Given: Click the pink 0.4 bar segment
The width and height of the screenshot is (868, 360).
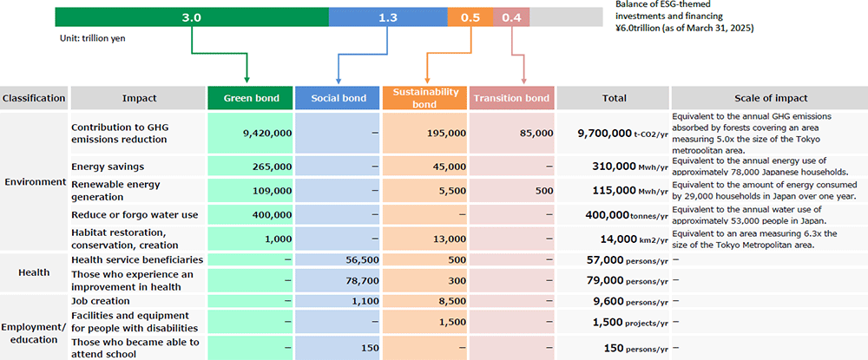Looking at the screenshot, I should [x=511, y=17].
